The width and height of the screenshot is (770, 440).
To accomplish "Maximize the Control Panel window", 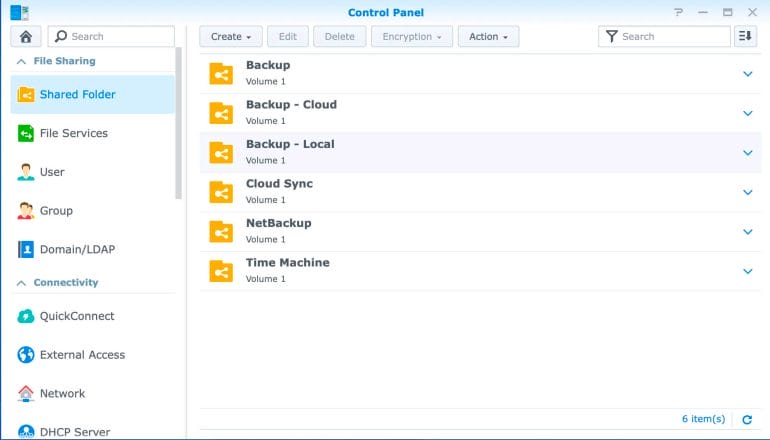I will point(727,12).
